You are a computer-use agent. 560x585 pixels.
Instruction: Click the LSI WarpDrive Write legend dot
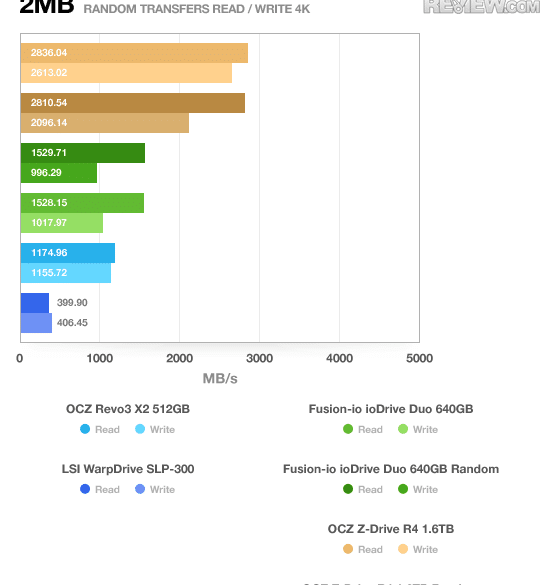click(140, 489)
